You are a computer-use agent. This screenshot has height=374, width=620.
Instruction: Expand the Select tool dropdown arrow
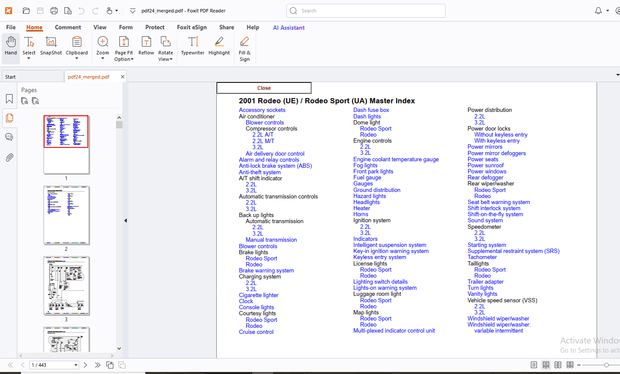click(x=29, y=59)
